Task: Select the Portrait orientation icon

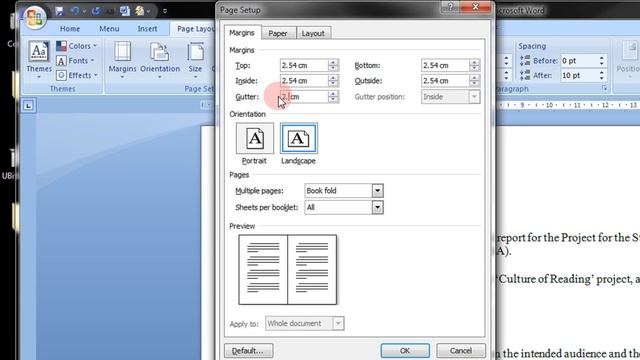Action: pyautogui.click(x=255, y=138)
